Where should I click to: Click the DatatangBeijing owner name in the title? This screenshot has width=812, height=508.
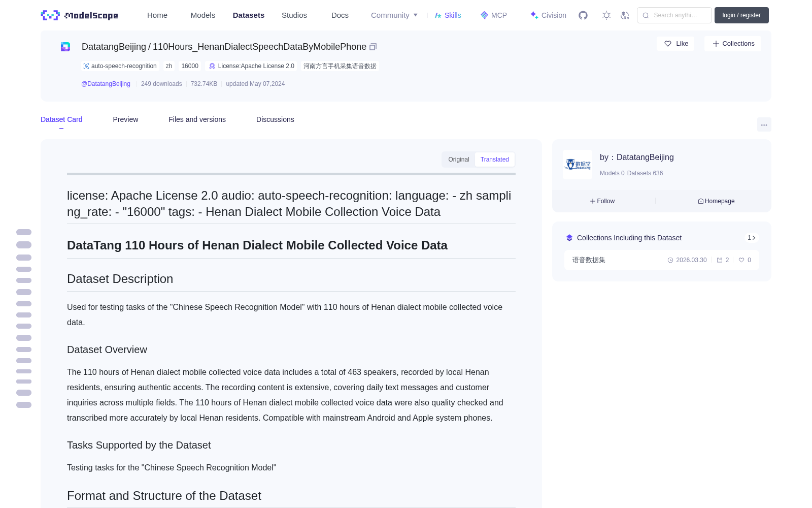pyautogui.click(x=114, y=47)
